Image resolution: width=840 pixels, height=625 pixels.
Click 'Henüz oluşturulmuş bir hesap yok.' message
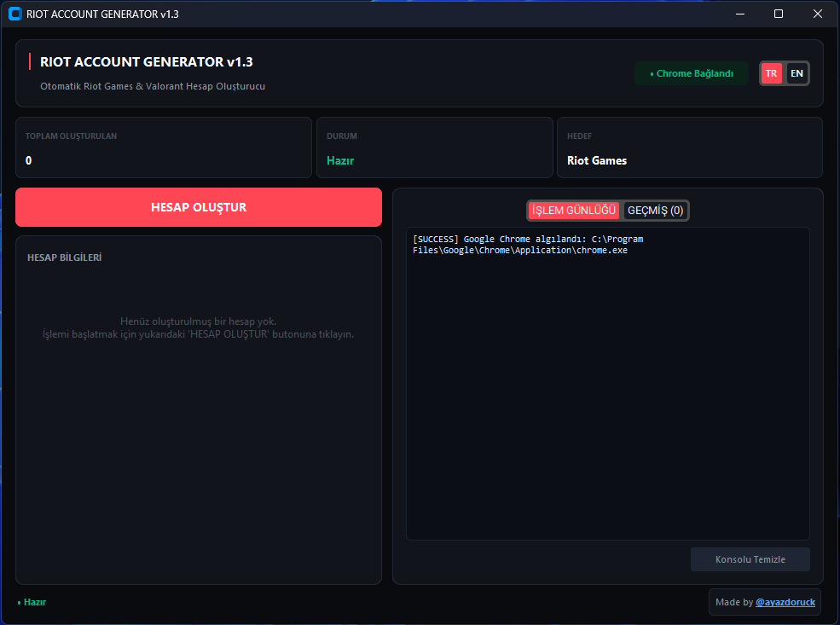(x=198, y=321)
